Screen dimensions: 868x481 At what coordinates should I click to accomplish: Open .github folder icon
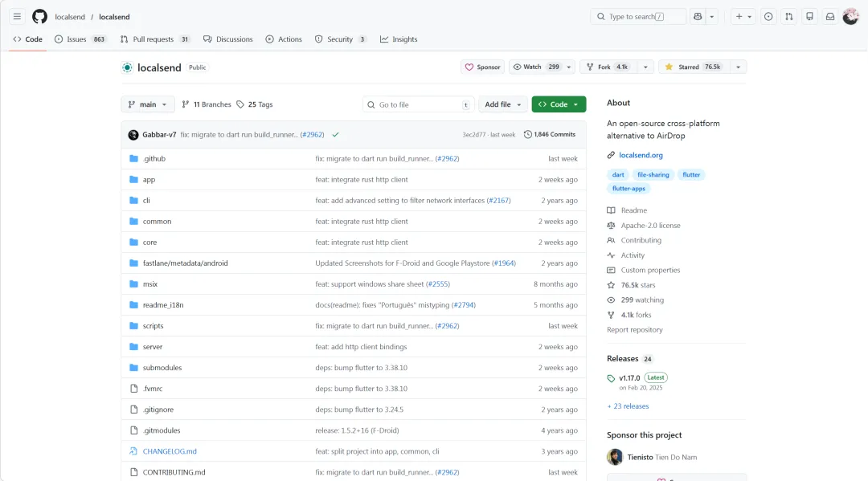click(133, 159)
